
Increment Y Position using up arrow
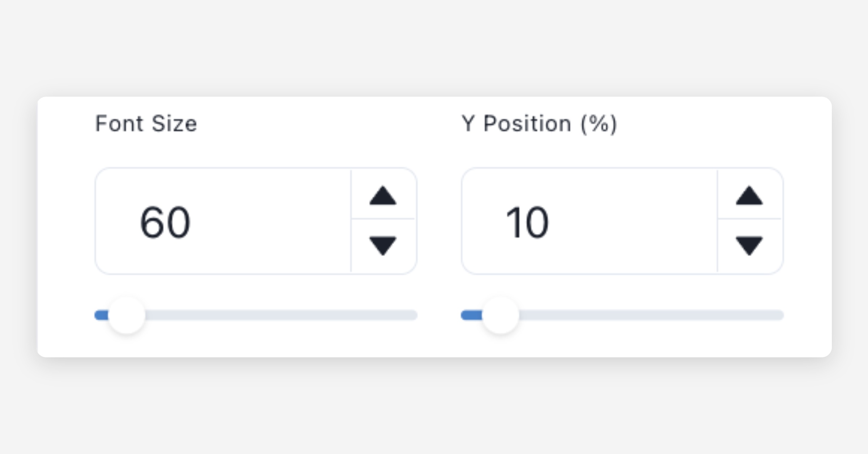[x=749, y=196]
